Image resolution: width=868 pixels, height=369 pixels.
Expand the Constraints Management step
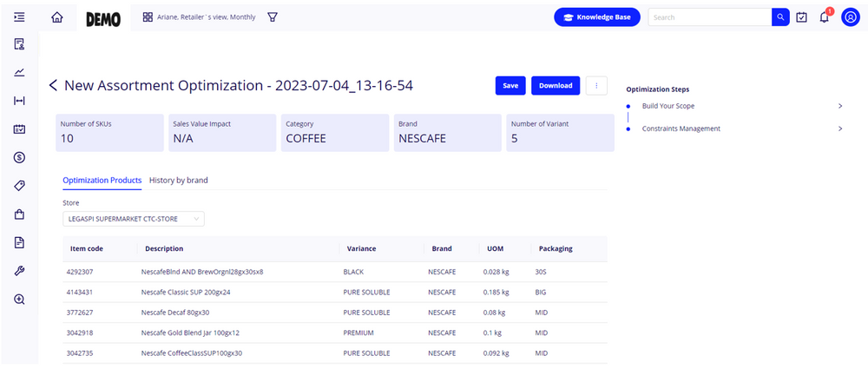click(840, 128)
